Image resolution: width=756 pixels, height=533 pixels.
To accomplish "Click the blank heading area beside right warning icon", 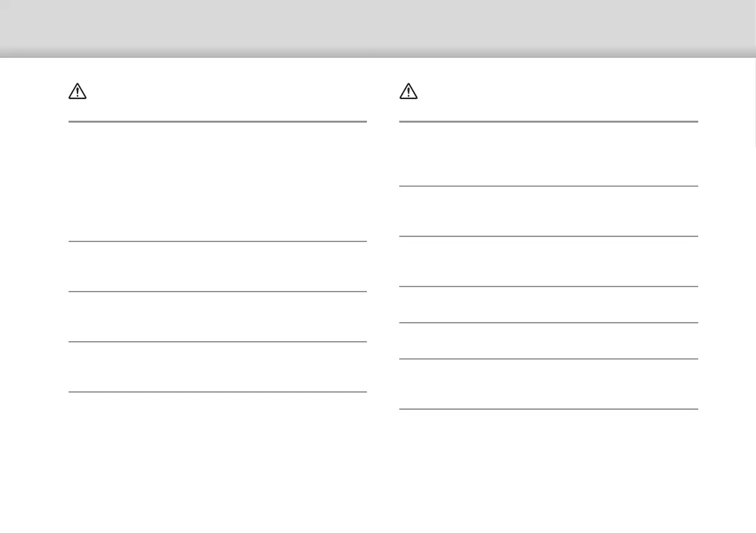I will click(x=559, y=93).
